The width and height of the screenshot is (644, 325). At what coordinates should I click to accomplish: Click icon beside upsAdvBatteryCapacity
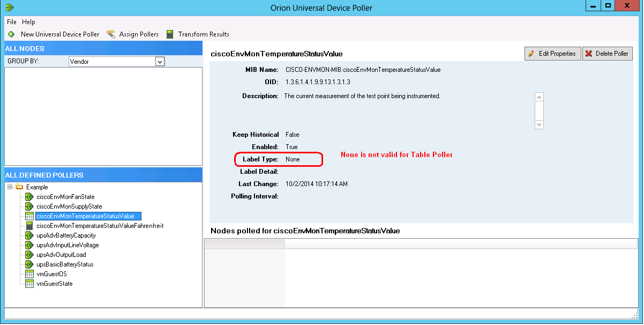pos(29,235)
